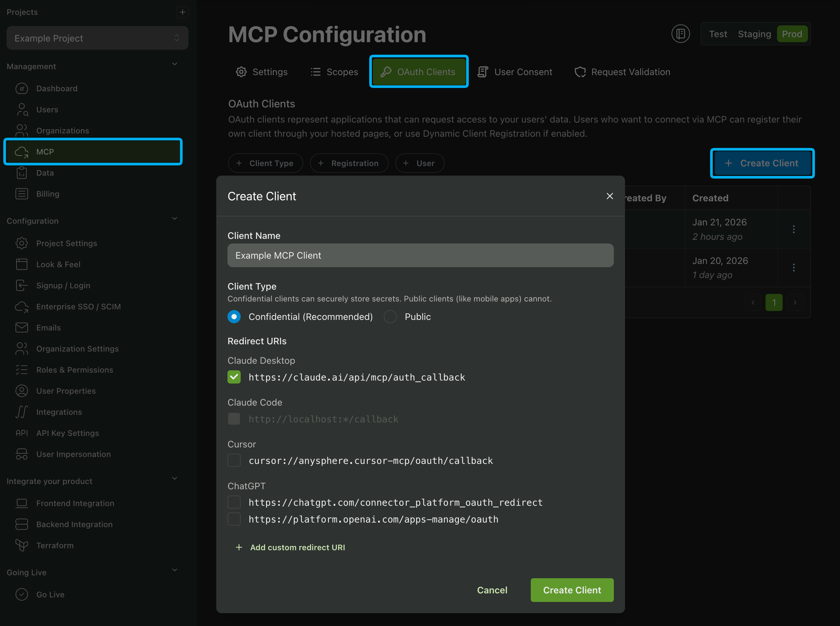Open the Example Project selector dropdown
This screenshot has width=840, height=626.
coord(98,38)
